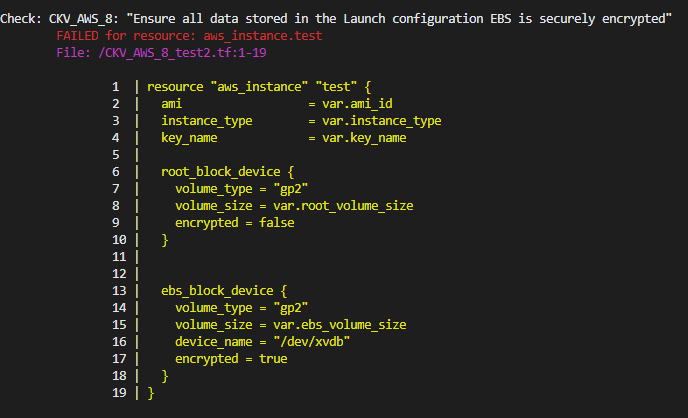
Task: Click the value var.ami_id
Action: point(357,104)
